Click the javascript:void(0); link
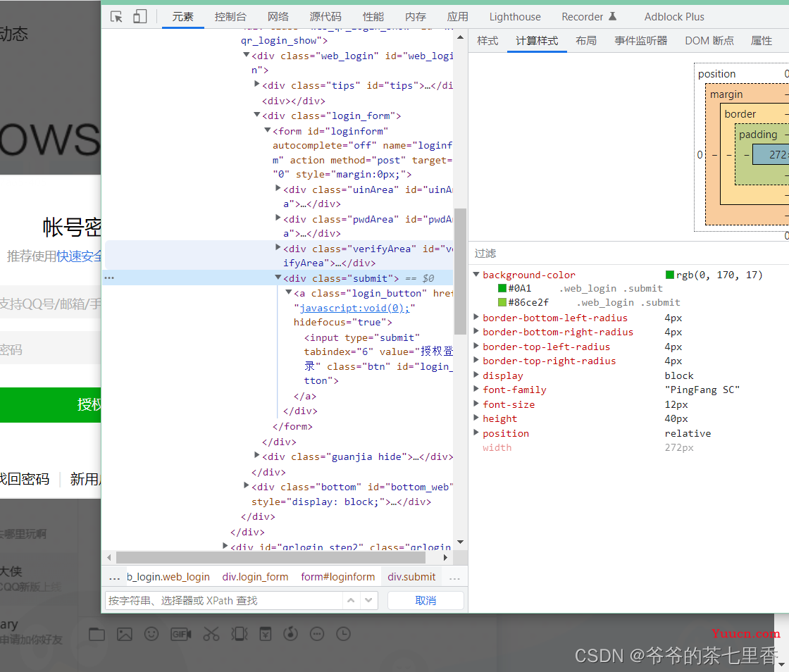The image size is (789, 672). click(355, 308)
